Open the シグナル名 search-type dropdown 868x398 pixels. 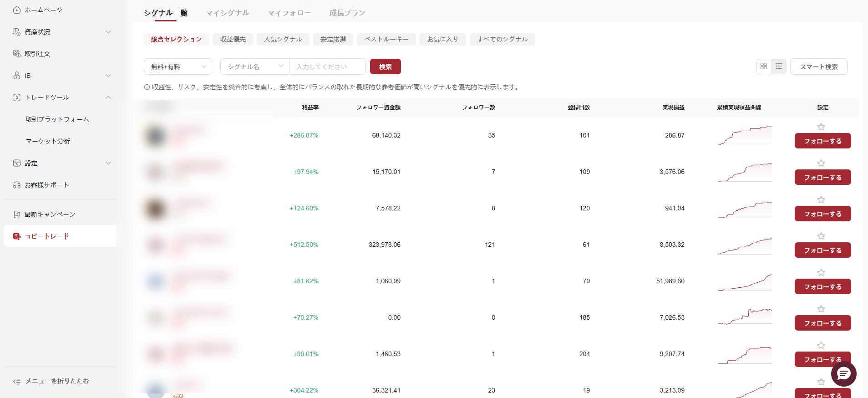pyautogui.click(x=255, y=66)
